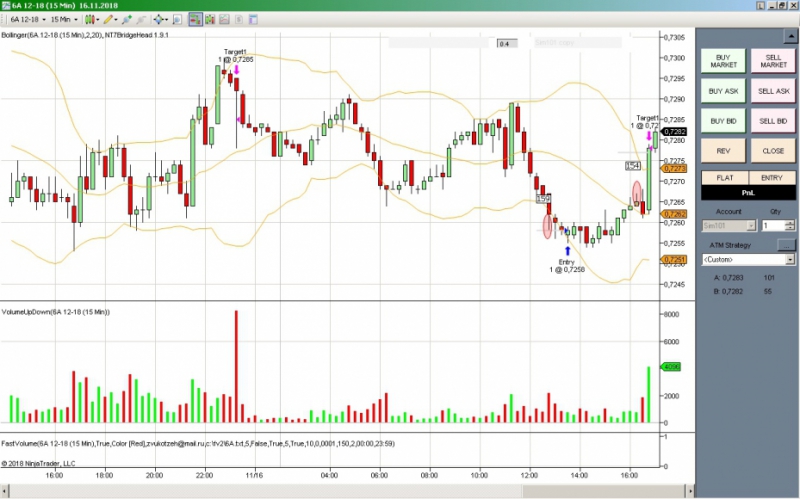Toggle the PnL display bar
Image resolution: width=800 pixels, height=499 pixels.
click(x=748, y=192)
